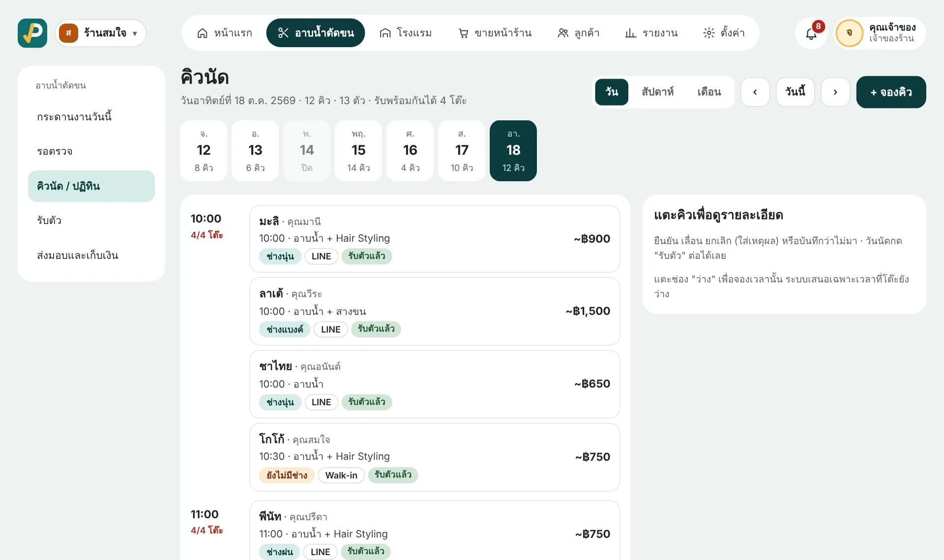Screen dimensions: 944x560
Task: Open กระดานงานวันนี้ in sidebar
Action: 91,117
